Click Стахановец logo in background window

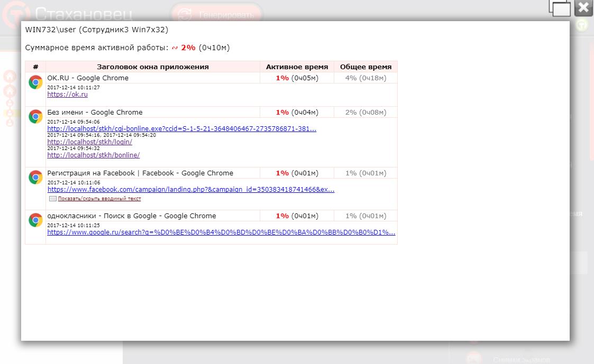tap(67, 14)
